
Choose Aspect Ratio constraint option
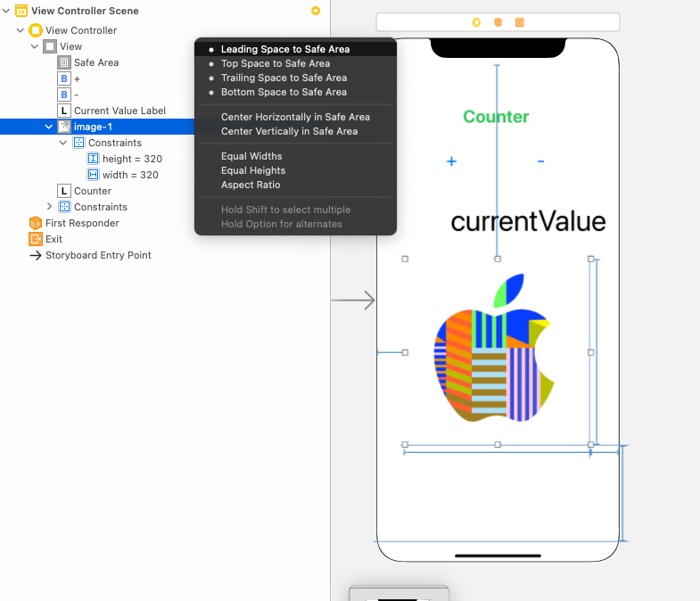pyautogui.click(x=295, y=185)
